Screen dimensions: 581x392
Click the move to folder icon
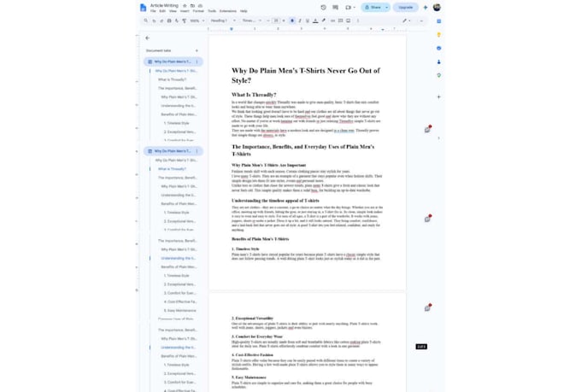[192, 6]
